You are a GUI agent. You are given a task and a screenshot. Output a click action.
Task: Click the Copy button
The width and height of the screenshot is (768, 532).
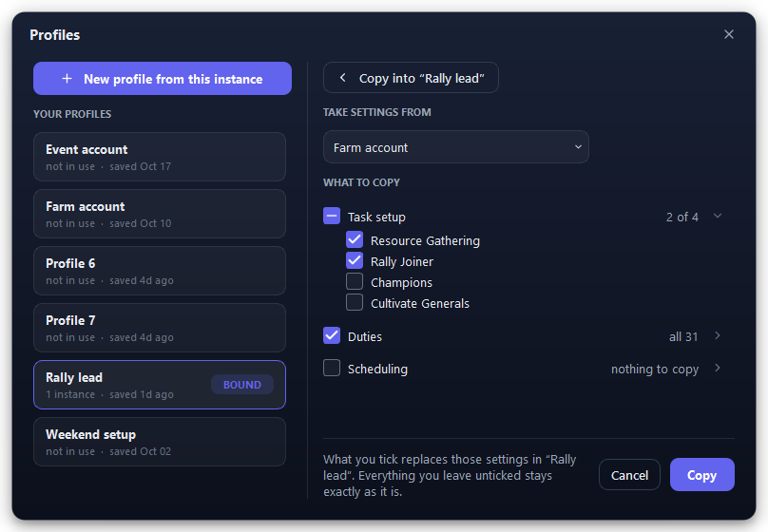(x=701, y=475)
